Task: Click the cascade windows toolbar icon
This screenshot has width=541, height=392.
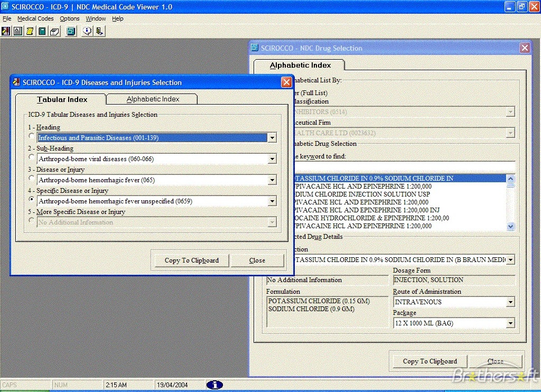Action: pos(71,31)
